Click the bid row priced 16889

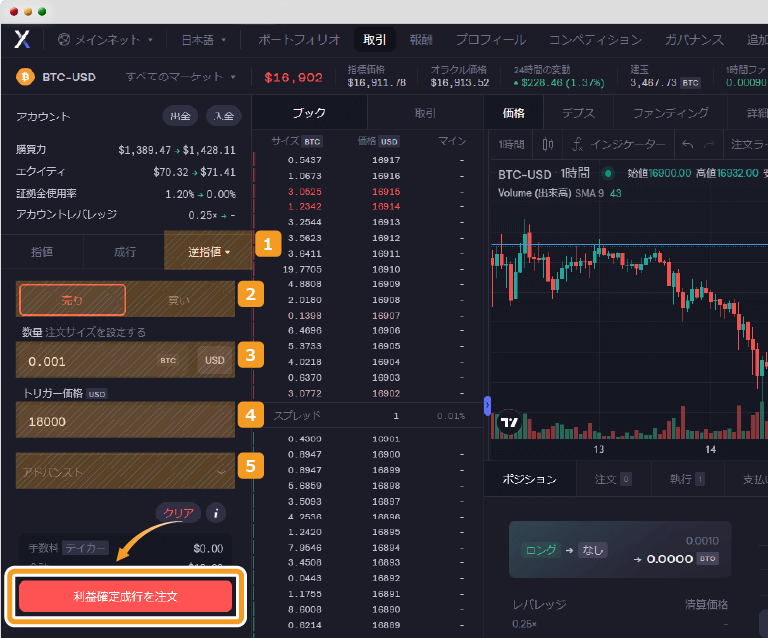tap(368, 625)
